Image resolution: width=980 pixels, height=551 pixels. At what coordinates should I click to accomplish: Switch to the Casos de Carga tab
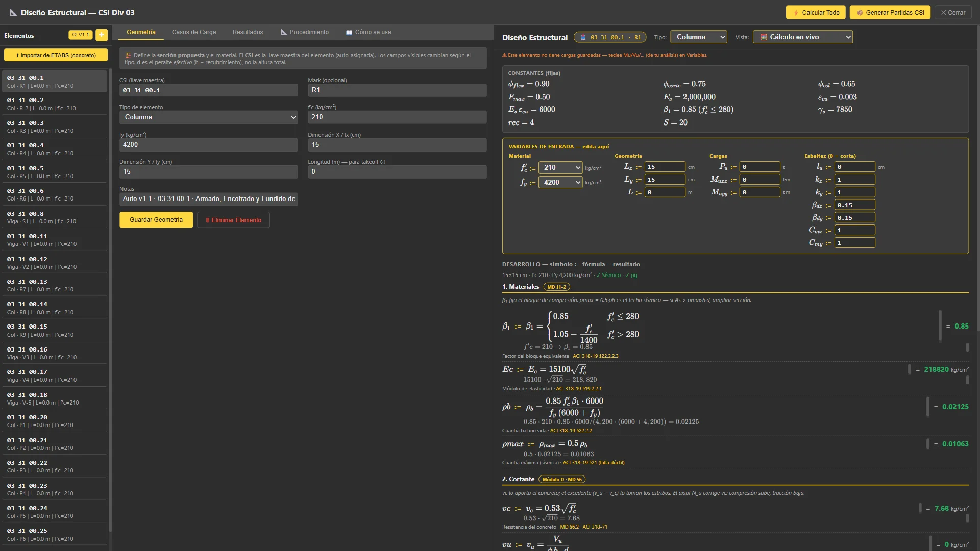click(x=194, y=32)
